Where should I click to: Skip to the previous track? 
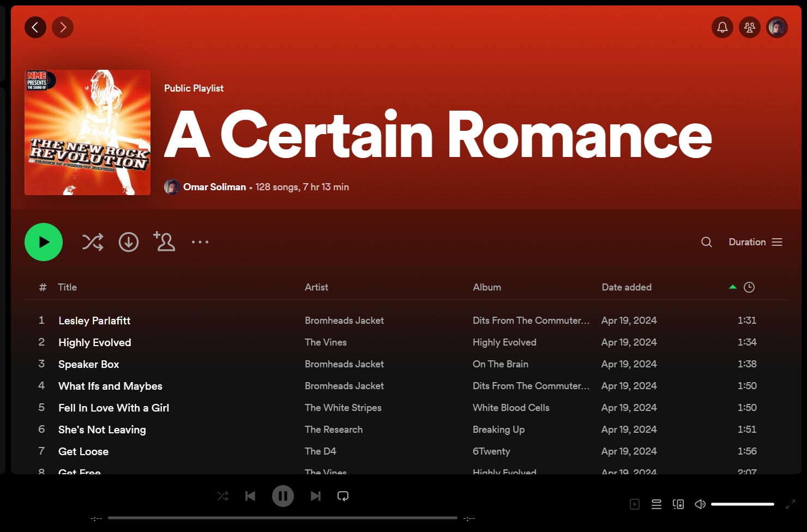tap(250, 496)
